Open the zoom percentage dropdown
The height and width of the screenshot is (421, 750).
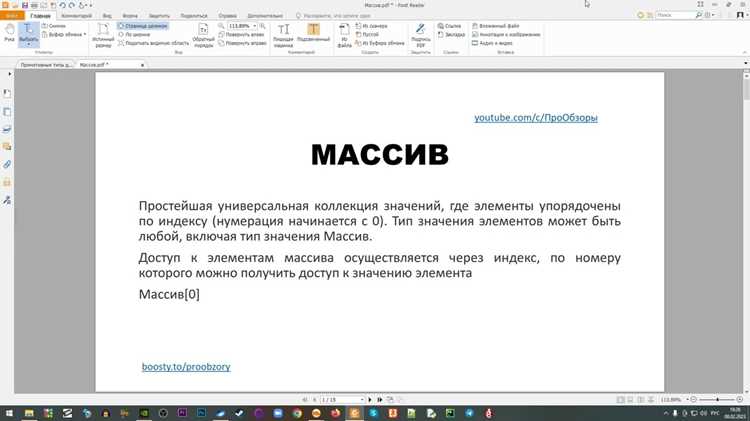[x=254, y=26]
